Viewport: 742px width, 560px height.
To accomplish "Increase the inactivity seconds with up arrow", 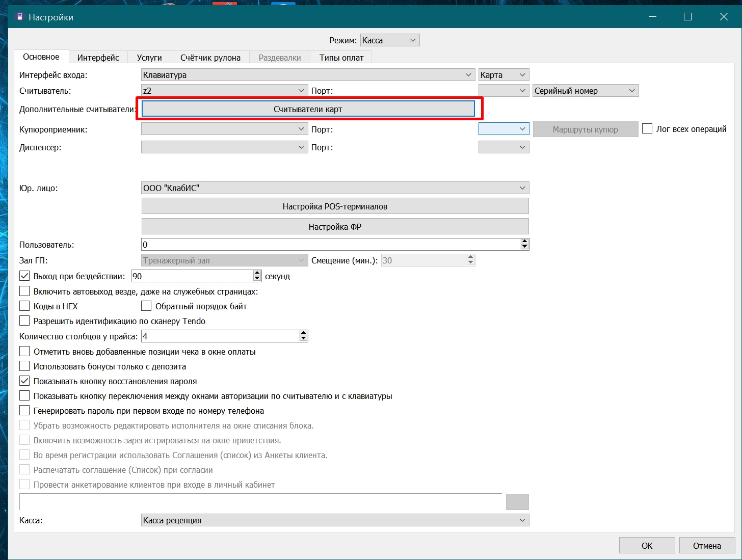I will pos(257,273).
